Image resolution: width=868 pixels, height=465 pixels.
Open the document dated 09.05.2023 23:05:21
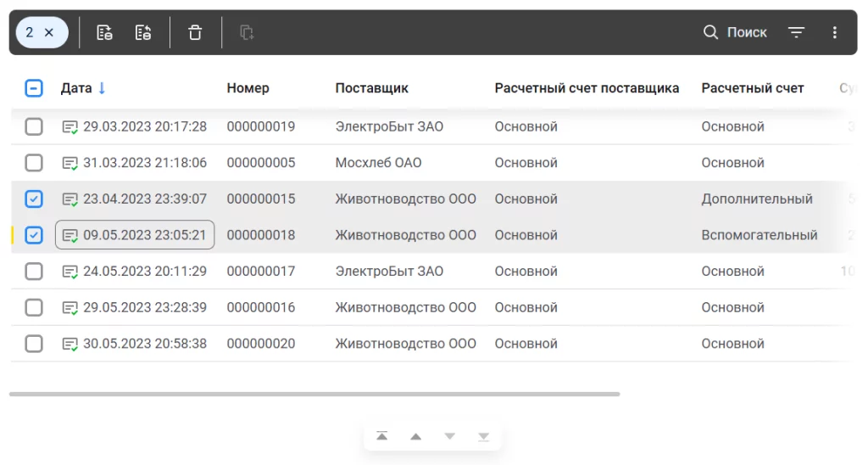[144, 235]
